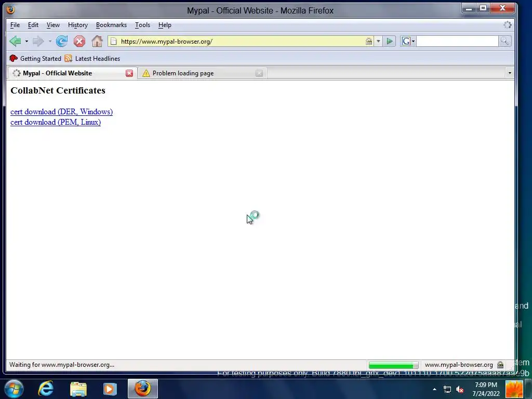Show hidden system tray icons

435,389
